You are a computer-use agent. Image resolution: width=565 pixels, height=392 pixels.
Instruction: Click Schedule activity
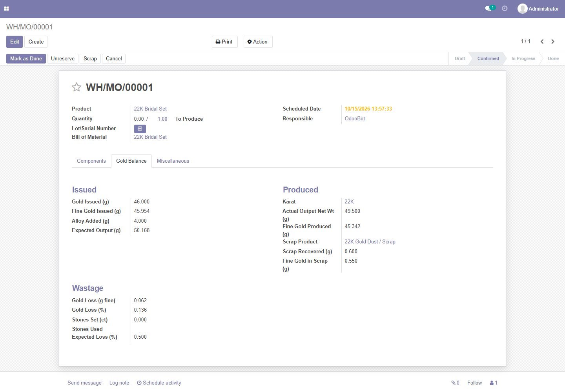point(159,383)
